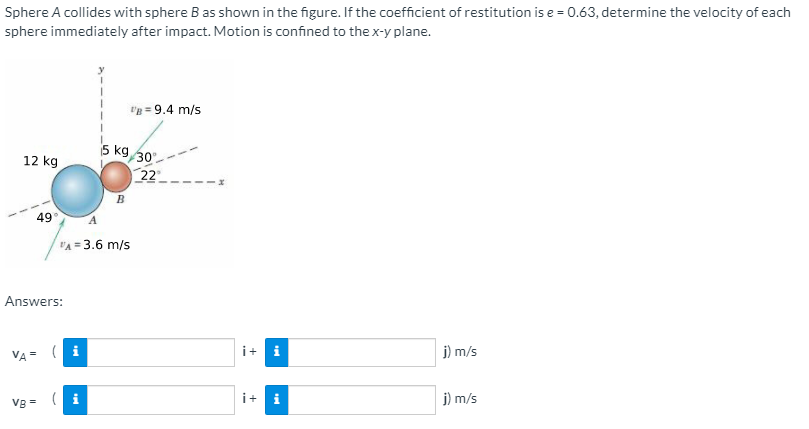Image resolution: width=809 pixels, height=429 pixels.
Task: Click the 30° angle label
Action: click(x=146, y=157)
